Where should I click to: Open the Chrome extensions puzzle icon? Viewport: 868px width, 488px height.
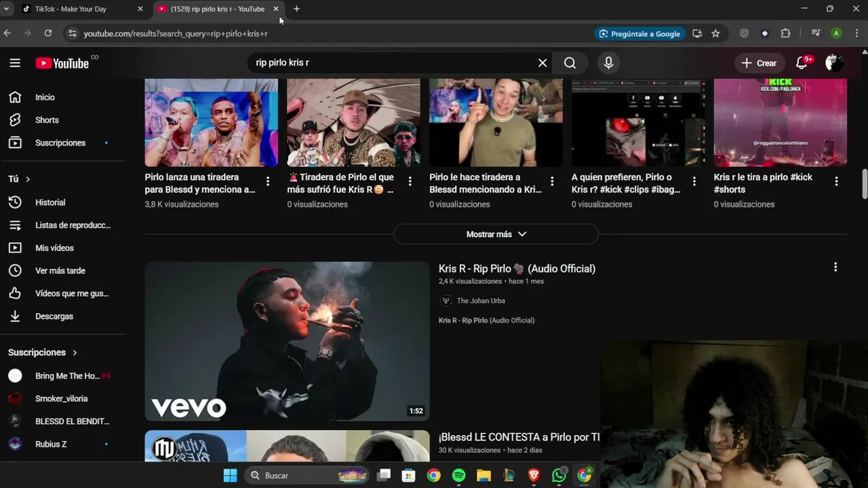(x=785, y=33)
